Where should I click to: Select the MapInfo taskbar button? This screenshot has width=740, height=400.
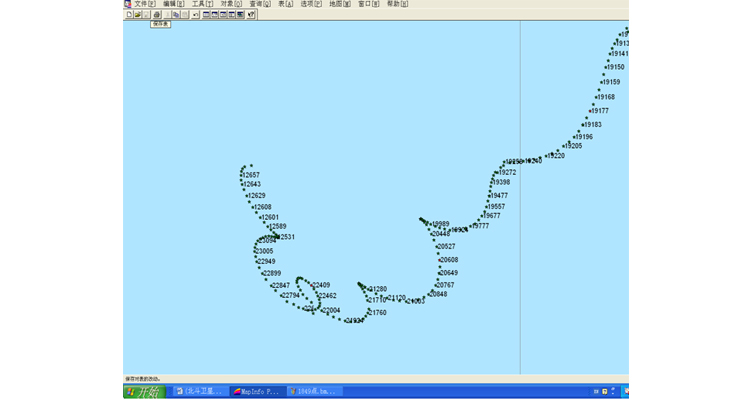pos(257,392)
